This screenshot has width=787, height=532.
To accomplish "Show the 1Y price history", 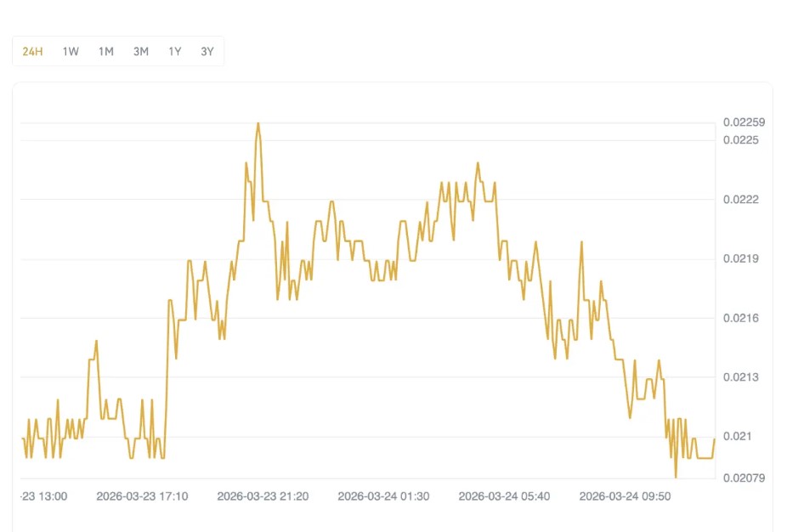I will coord(174,52).
